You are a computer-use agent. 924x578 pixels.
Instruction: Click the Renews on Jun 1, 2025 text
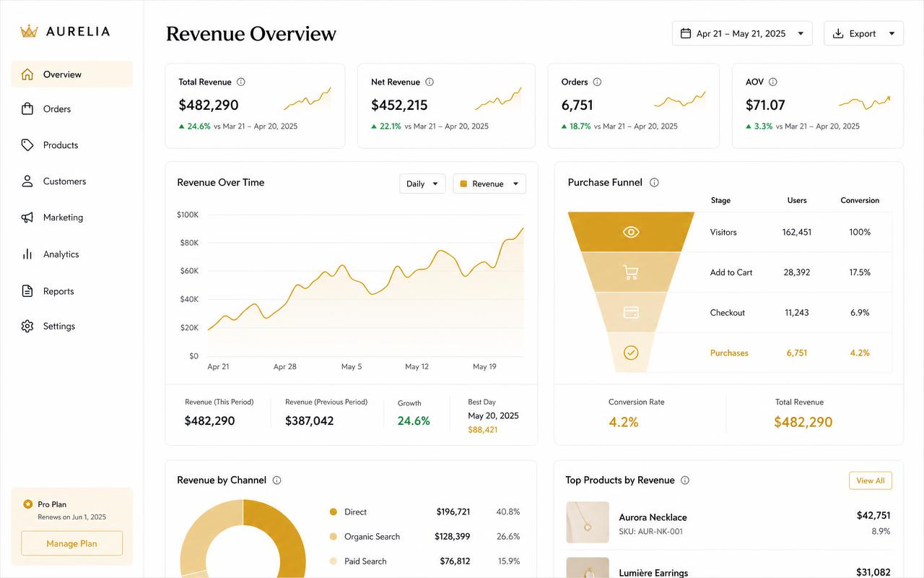(71, 517)
